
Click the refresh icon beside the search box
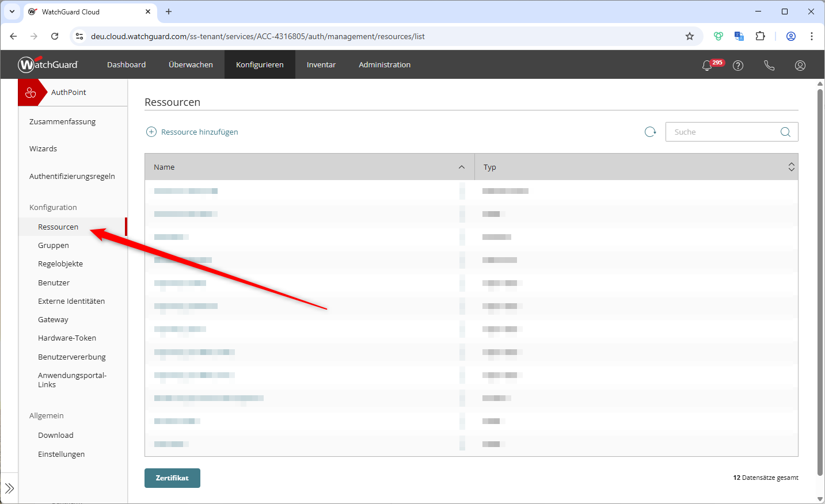651,132
